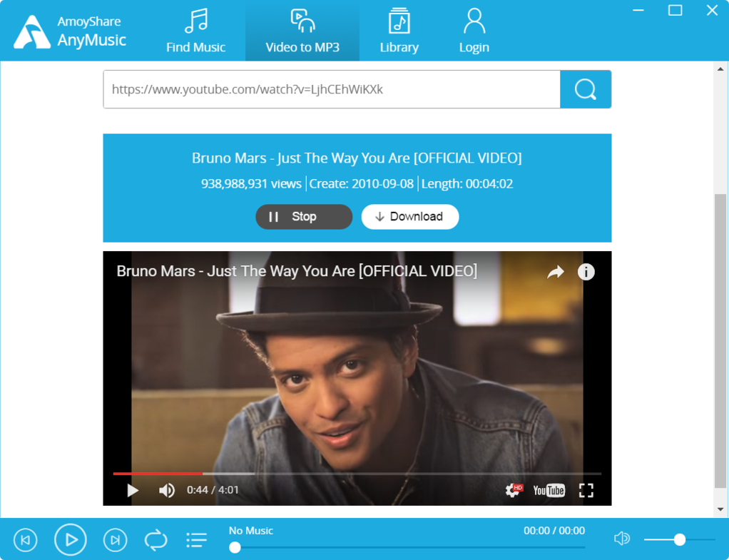The width and height of the screenshot is (729, 560).
Task: Click the Length: 00:04:02 text
Action: [x=467, y=184]
